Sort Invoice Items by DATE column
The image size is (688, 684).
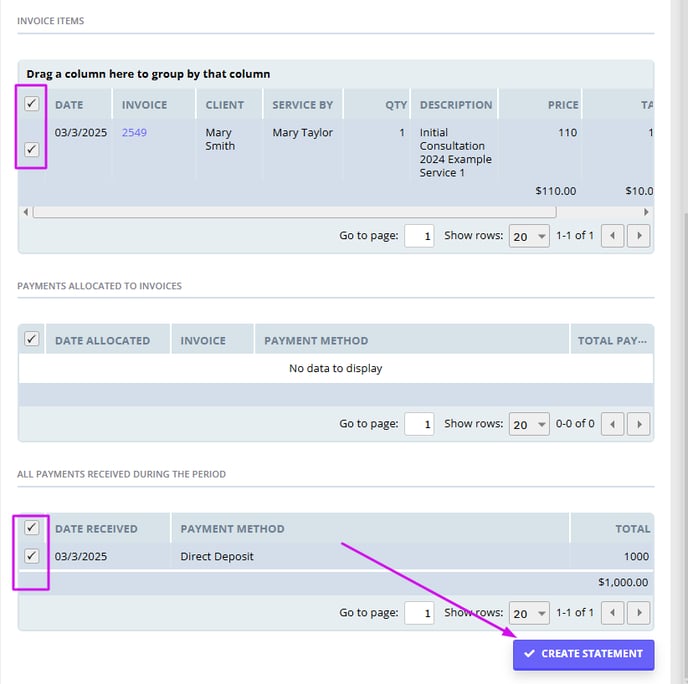tap(79, 105)
